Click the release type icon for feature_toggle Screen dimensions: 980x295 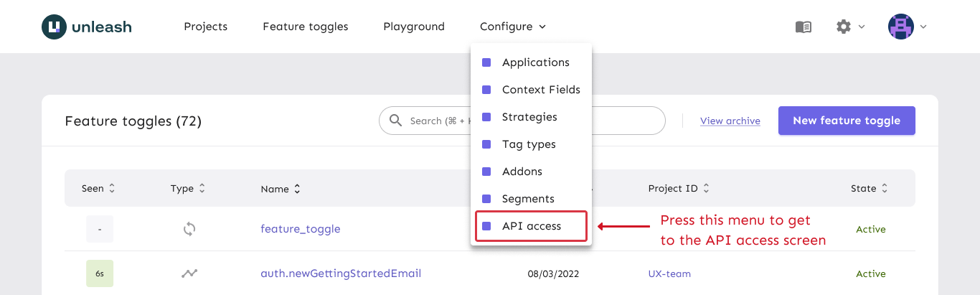[189, 229]
